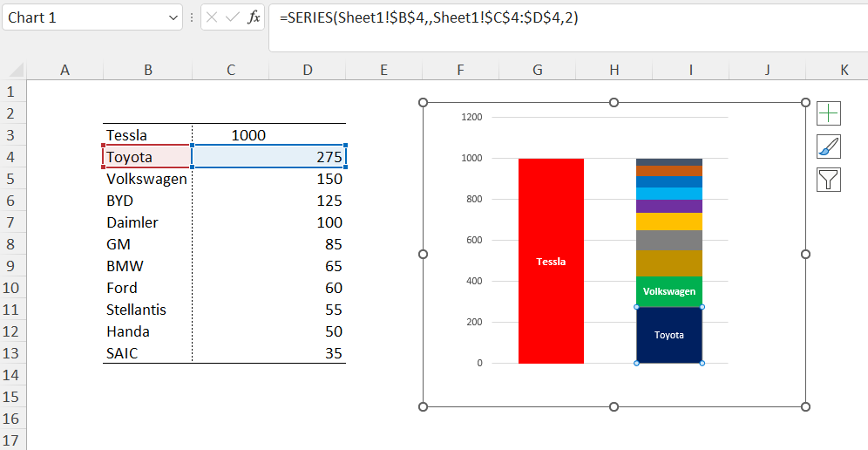Click the Insert Function fx icon
The height and width of the screenshot is (450, 868).
pos(254,17)
